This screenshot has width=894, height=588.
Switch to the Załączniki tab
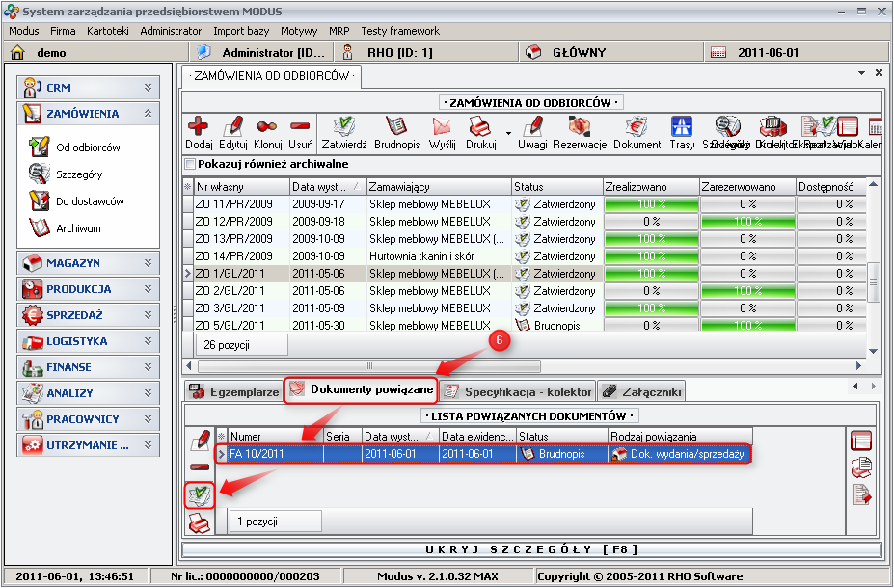pyautogui.click(x=642, y=391)
